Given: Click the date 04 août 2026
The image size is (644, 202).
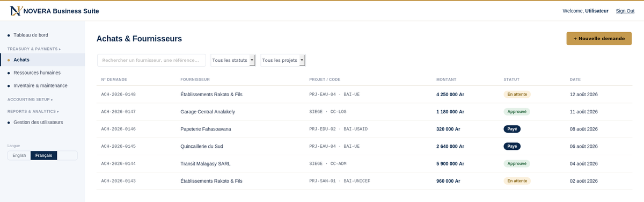Looking at the screenshot, I should point(584,163).
